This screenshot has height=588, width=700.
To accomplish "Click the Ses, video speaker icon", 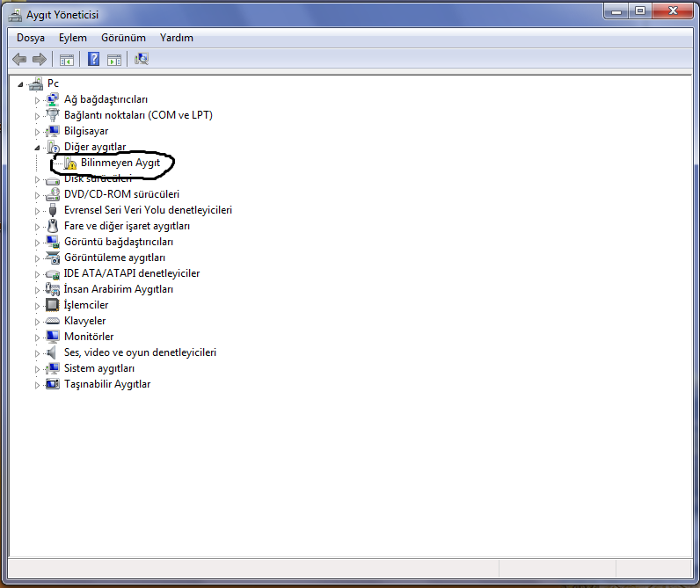I will point(52,352).
